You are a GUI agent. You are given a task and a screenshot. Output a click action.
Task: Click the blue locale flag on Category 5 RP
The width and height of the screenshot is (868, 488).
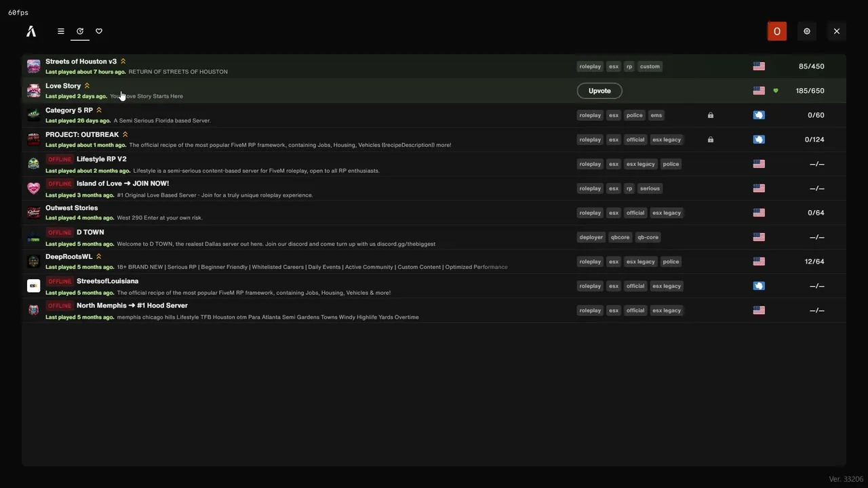(759, 115)
